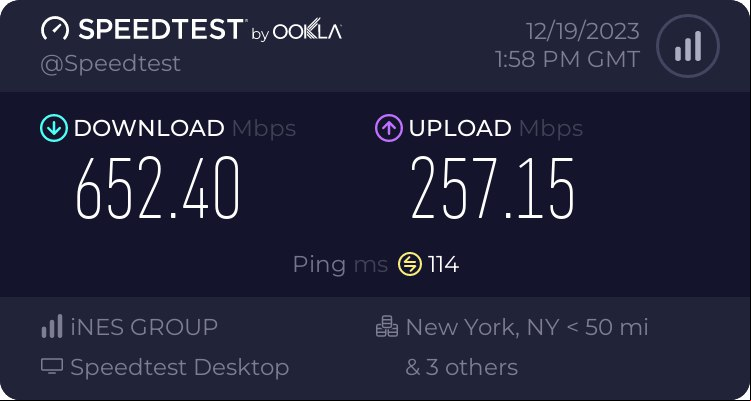Click the iNES GROUP signal bars icon

52,326
